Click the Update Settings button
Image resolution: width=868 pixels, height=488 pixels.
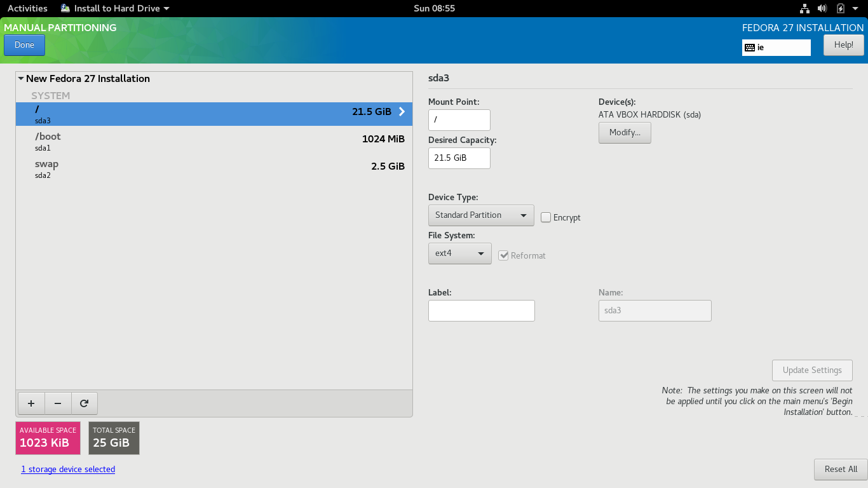[x=812, y=370]
